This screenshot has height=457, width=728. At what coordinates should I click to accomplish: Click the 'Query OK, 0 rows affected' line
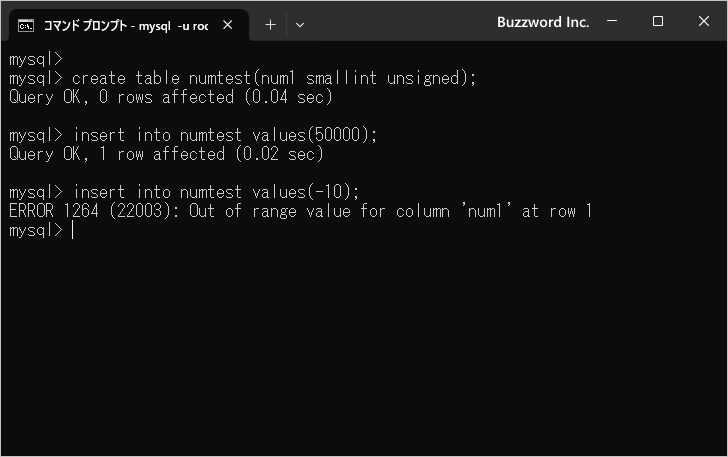pos(170,98)
